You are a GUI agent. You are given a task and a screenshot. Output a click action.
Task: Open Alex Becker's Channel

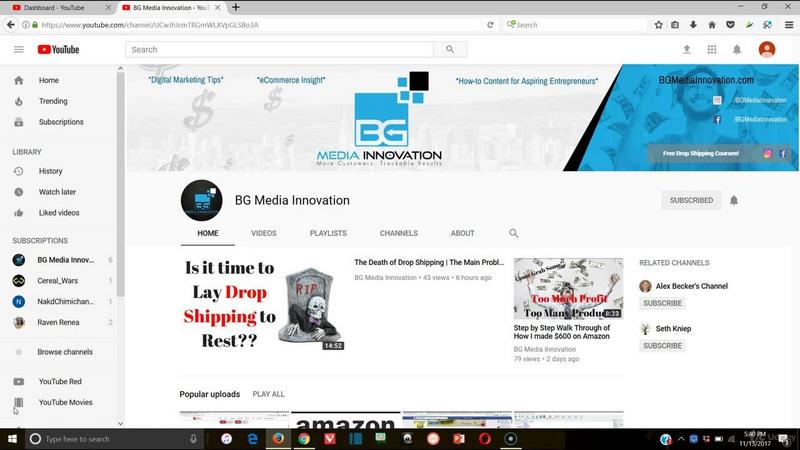tap(691, 286)
